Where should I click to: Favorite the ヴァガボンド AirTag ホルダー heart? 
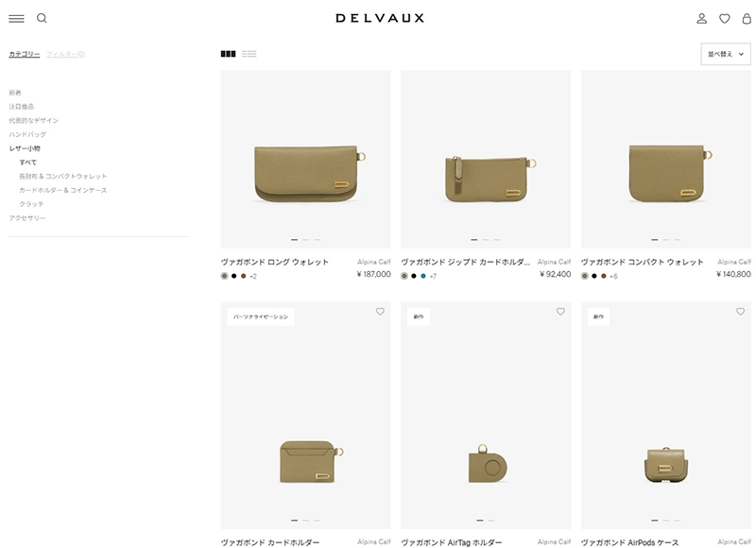pos(560,312)
